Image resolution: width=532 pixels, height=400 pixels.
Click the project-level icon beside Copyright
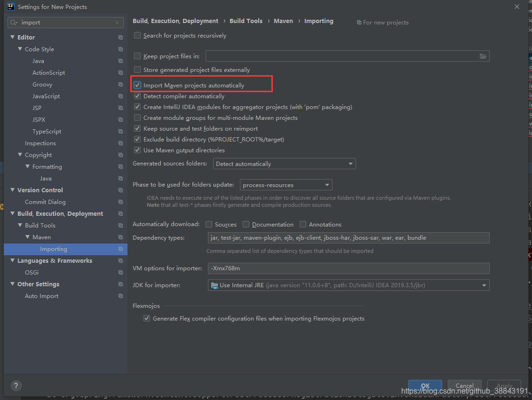coord(120,155)
